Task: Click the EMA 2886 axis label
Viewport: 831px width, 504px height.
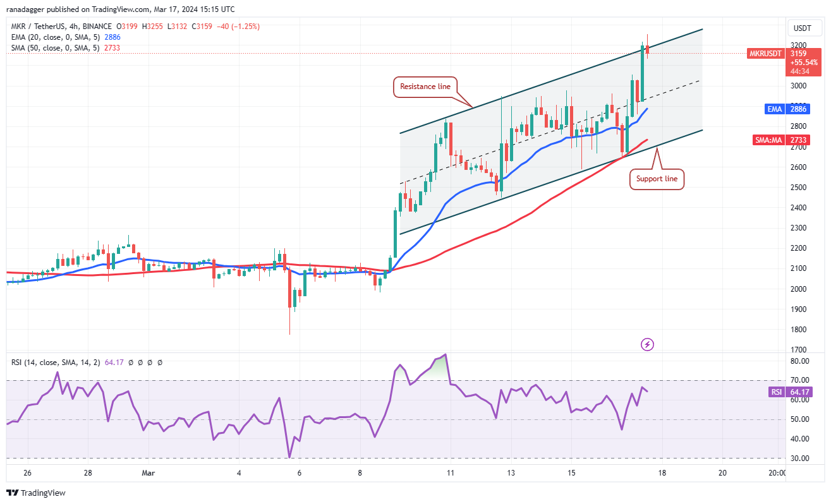Action: click(x=803, y=109)
